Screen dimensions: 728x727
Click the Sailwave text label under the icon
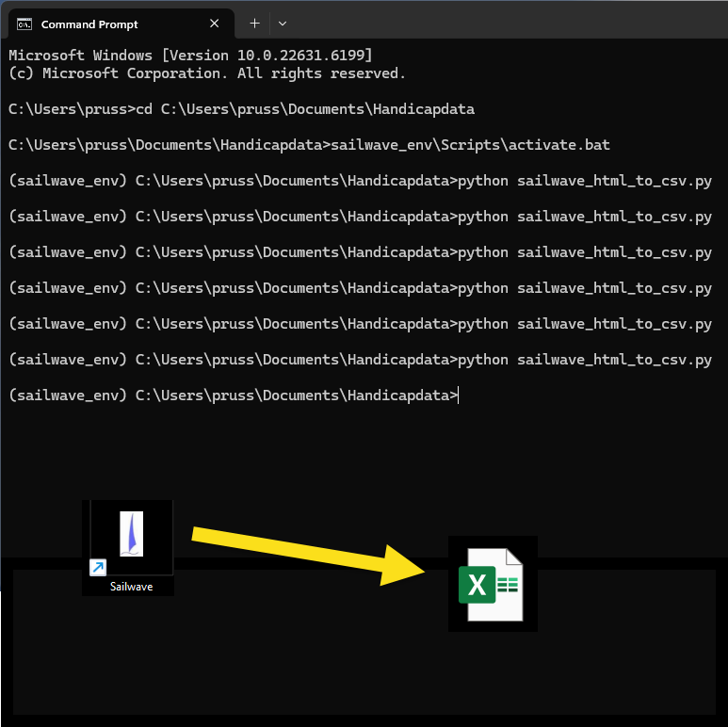(x=130, y=586)
